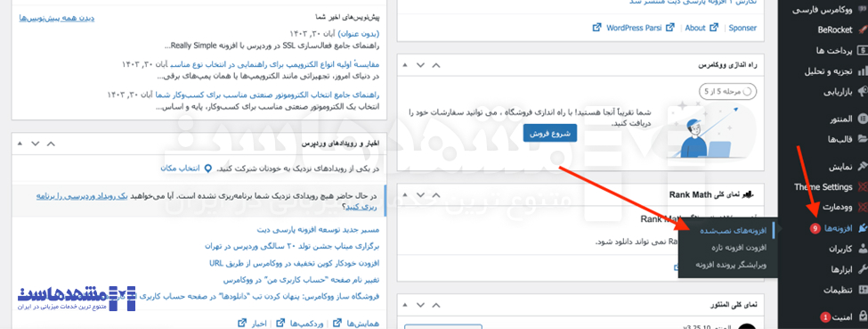868x329 pixels.
Task: Click the red 9 update badge on افزونه‌ها
Action: [815, 228]
